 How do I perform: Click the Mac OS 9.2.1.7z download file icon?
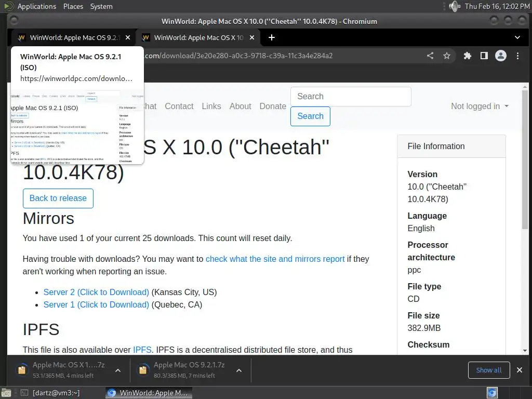click(x=143, y=370)
